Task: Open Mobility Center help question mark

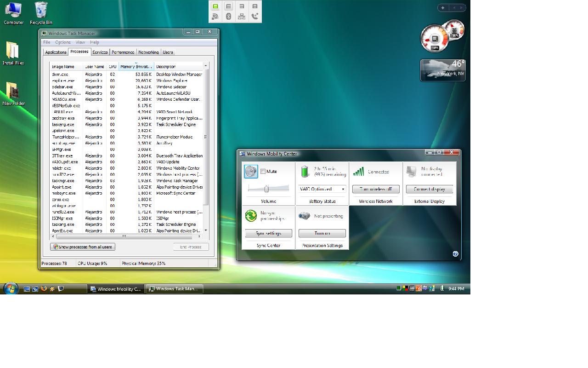Action: [x=455, y=254]
